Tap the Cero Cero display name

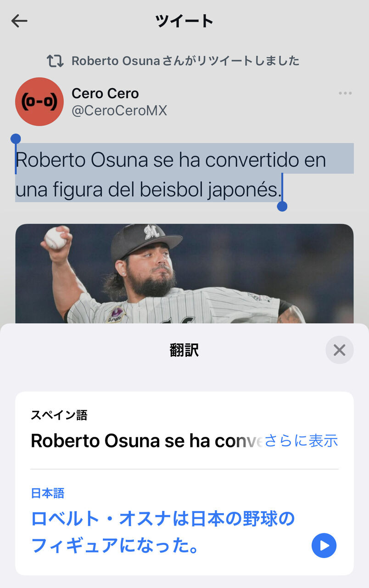pyautogui.click(x=105, y=93)
